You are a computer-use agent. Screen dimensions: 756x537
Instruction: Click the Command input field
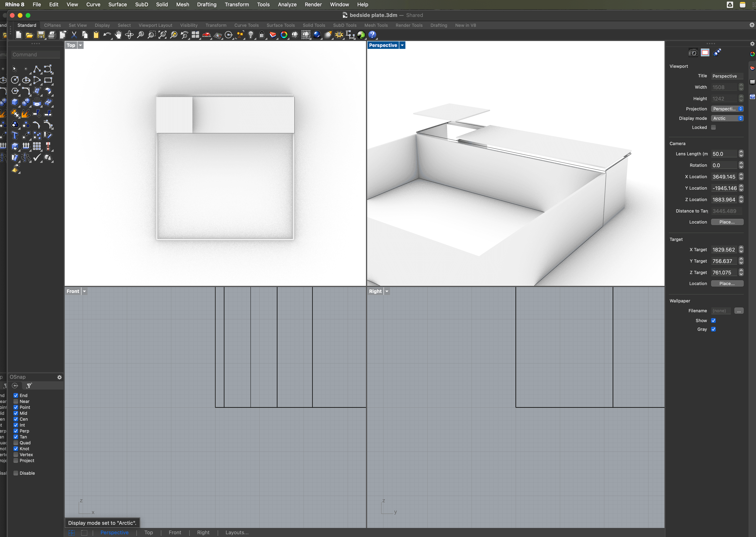(x=35, y=55)
